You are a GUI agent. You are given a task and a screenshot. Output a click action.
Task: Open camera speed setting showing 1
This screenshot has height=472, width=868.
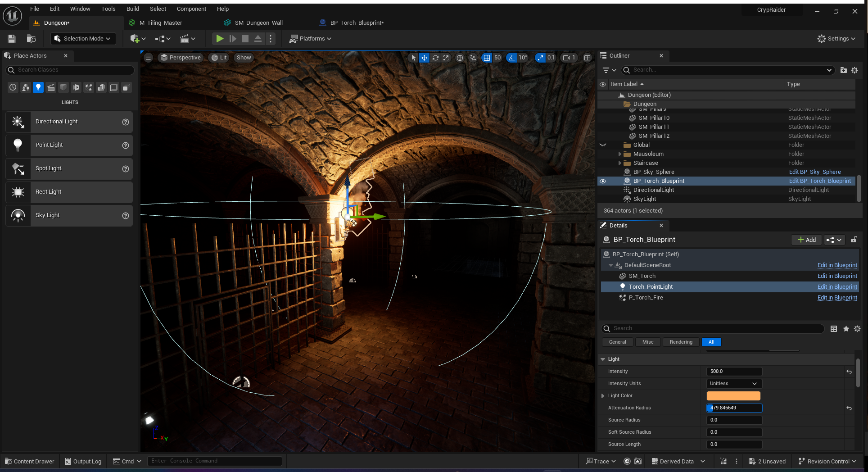569,58
